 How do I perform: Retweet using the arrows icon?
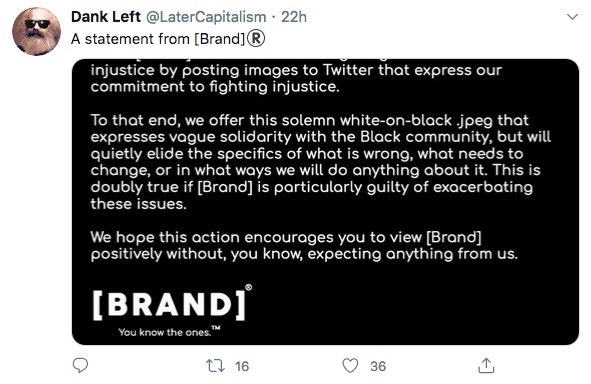click(215, 366)
